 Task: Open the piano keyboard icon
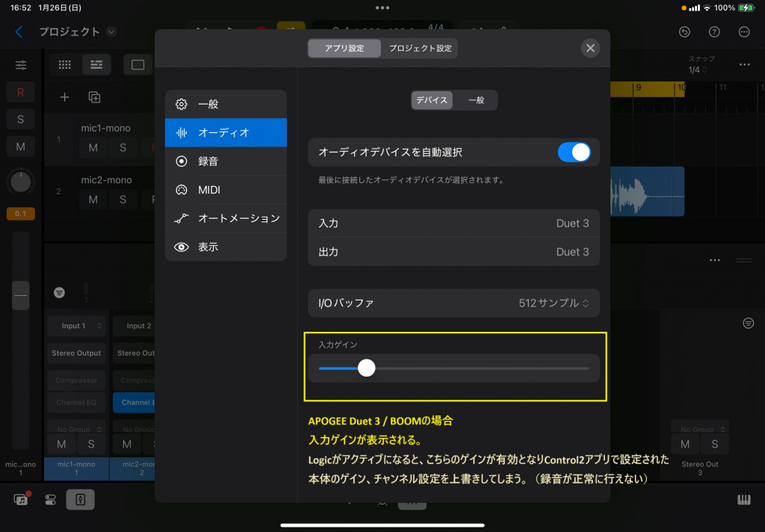pyautogui.click(x=744, y=500)
